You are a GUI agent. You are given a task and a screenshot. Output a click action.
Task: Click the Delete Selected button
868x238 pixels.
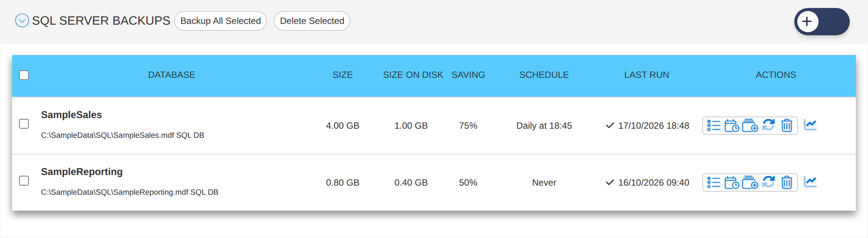(312, 21)
